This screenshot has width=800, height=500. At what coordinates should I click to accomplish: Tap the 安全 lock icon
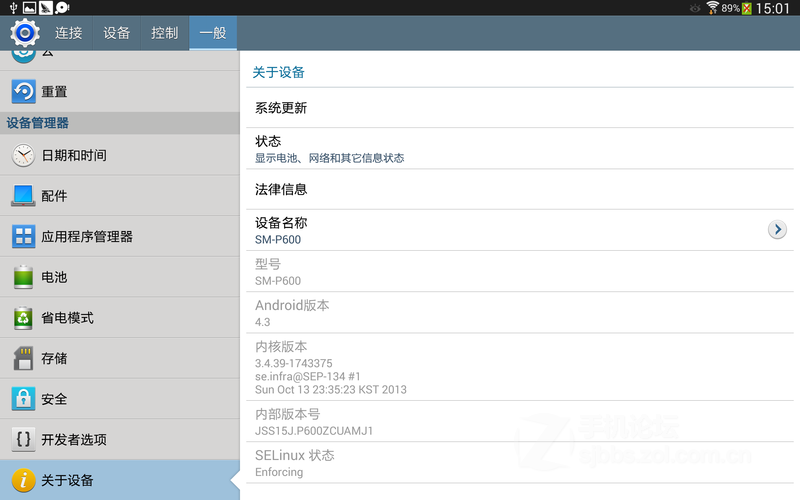point(23,399)
